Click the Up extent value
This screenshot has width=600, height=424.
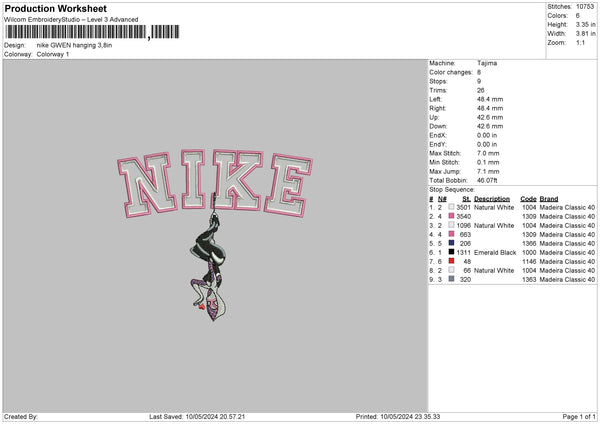coord(490,117)
